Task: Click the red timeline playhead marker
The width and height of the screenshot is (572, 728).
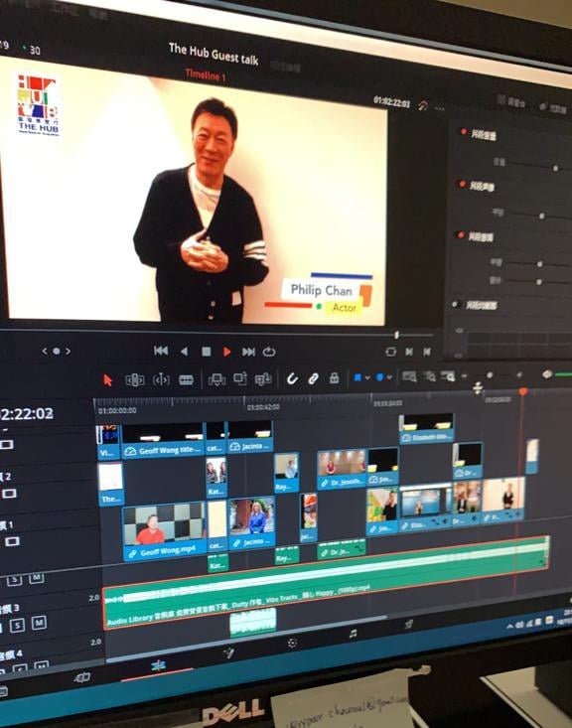Action: [523, 392]
